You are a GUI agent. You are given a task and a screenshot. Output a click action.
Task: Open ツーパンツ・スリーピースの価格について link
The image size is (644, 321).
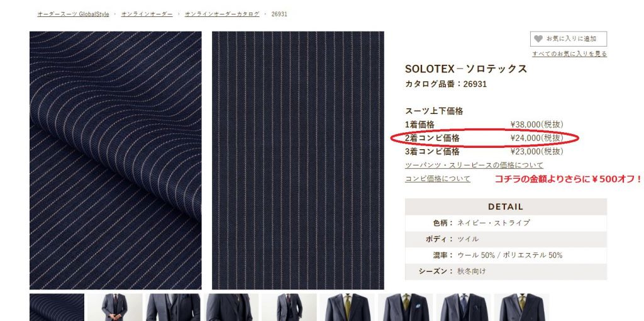click(x=474, y=166)
